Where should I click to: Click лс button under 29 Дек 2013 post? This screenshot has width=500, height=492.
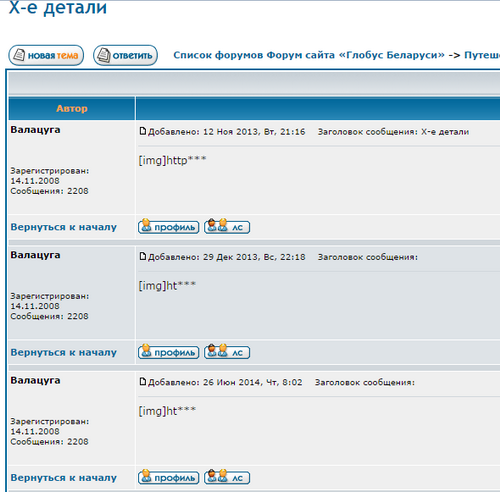pos(227,352)
